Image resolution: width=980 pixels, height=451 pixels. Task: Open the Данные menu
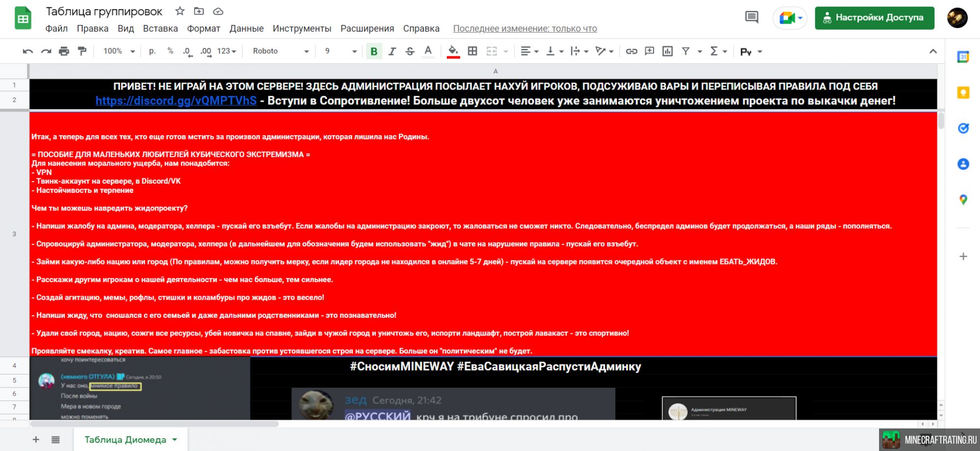(x=246, y=28)
